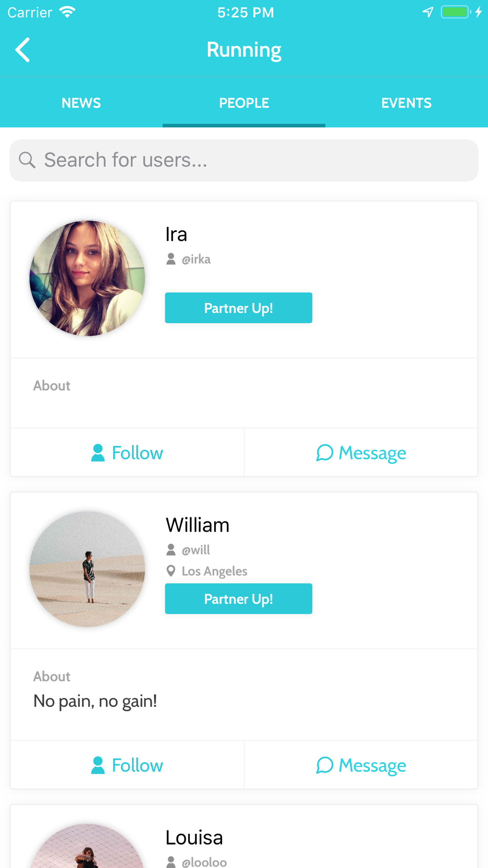The width and height of the screenshot is (488, 868).
Task: Click Ira's follow person icon
Action: (98, 453)
